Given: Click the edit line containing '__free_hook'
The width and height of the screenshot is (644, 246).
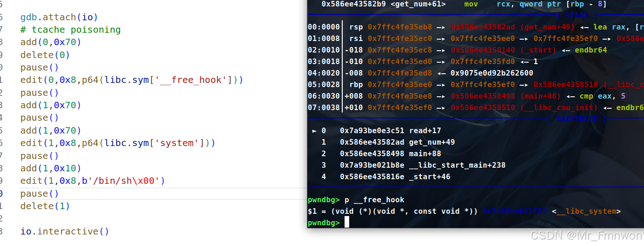Looking at the screenshot, I should 132,80.
